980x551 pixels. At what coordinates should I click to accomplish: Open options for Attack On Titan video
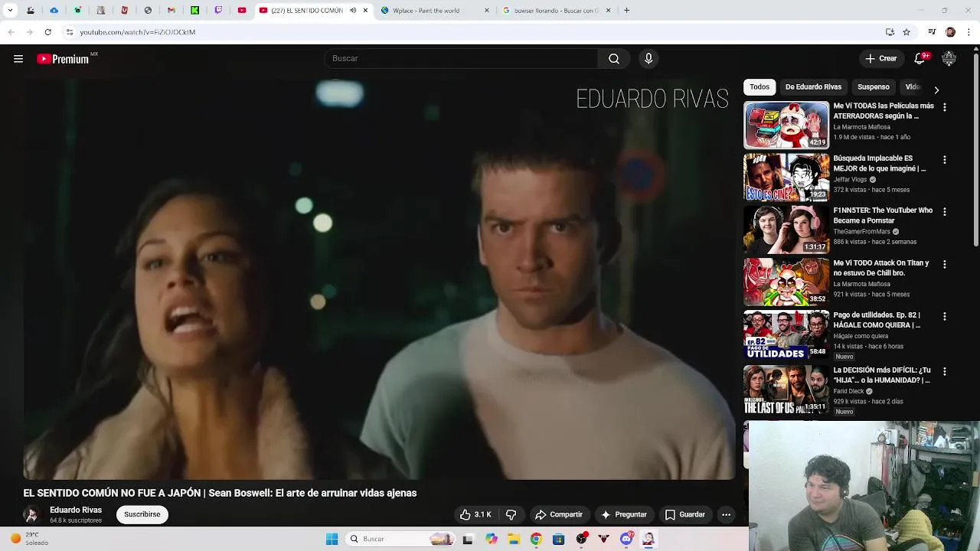(945, 265)
